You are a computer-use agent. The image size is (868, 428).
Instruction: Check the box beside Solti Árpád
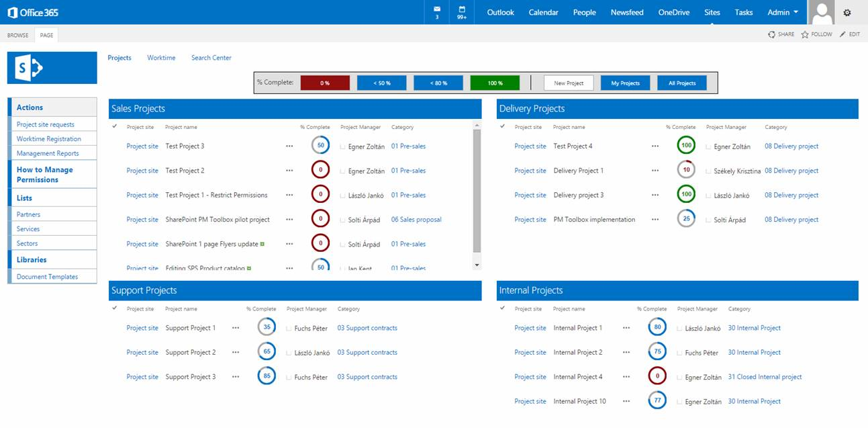[343, 219]
